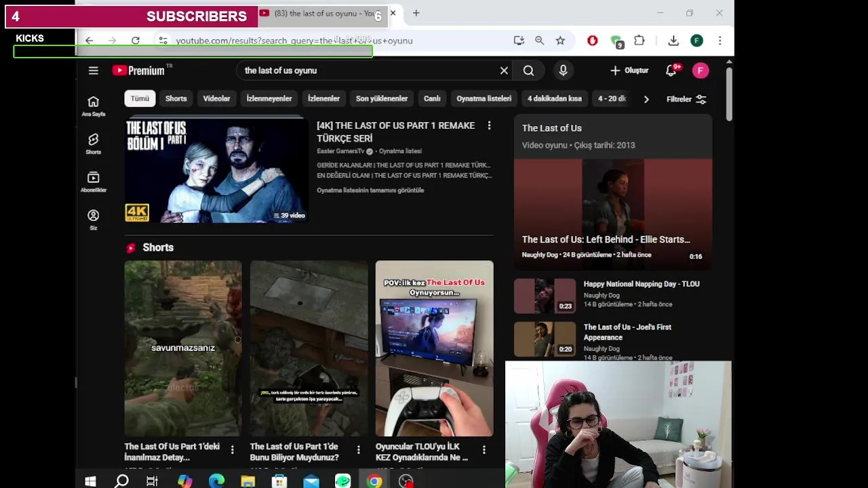Open Abonelikler subscriptions in the sidebar
Image resolution: width=868 pixels, height=488 pixels.
(x=94, y=182)
